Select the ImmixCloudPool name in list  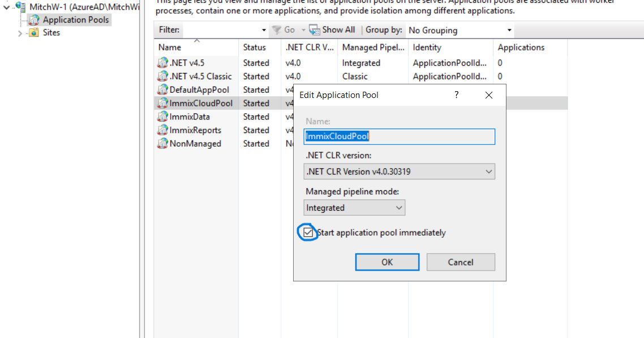tap(201, 103)
